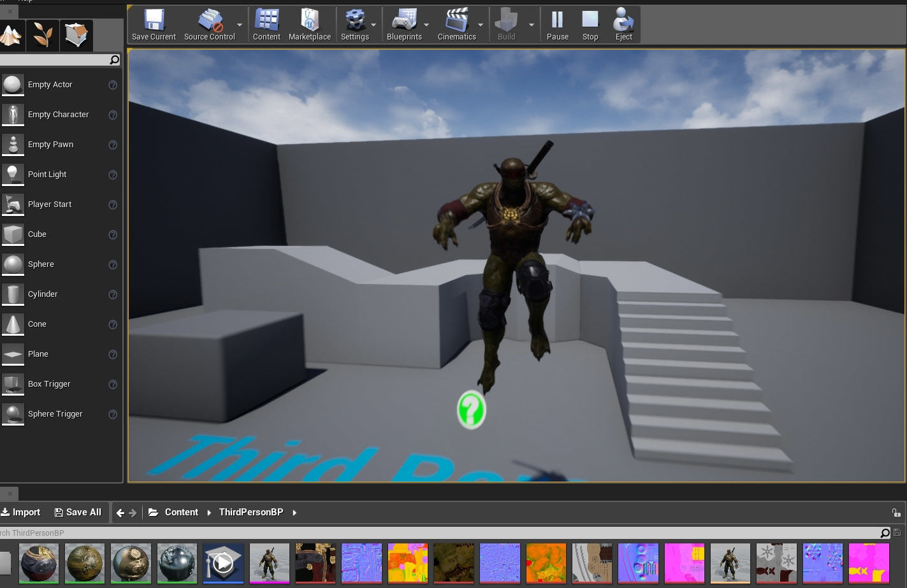Open the Marketplace toolbar icon

[x=310, y=25]
